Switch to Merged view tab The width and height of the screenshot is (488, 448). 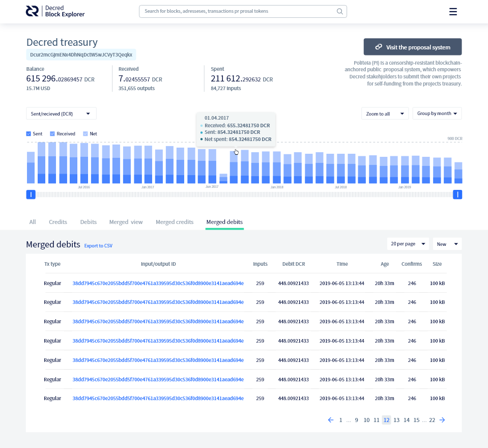coord(126,222)
